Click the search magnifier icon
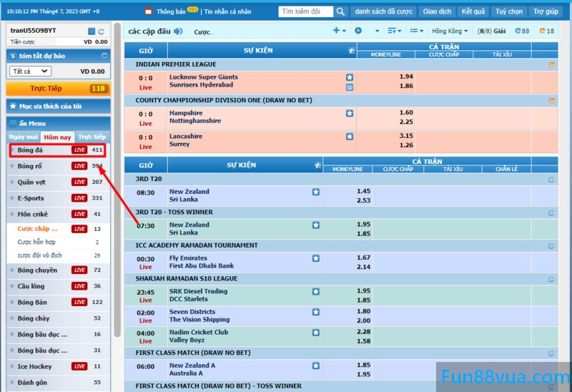Image resolution: width=572 pixels, height=392 pixels. point(340,11)
